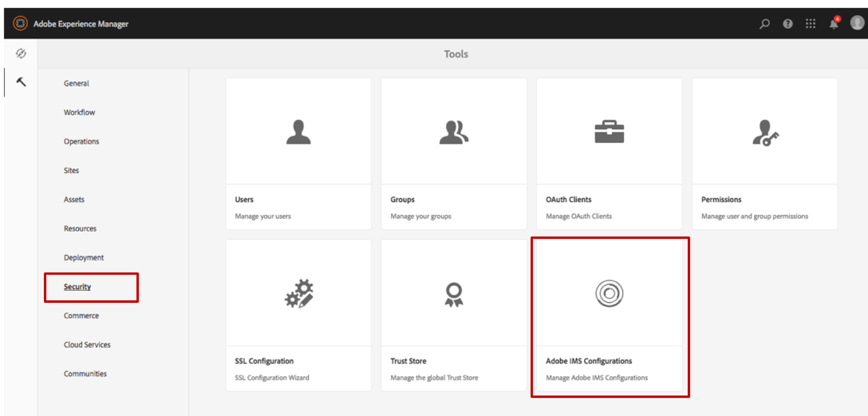
Task: Open the OAuth Clients card title
Action: click(569, 199)
